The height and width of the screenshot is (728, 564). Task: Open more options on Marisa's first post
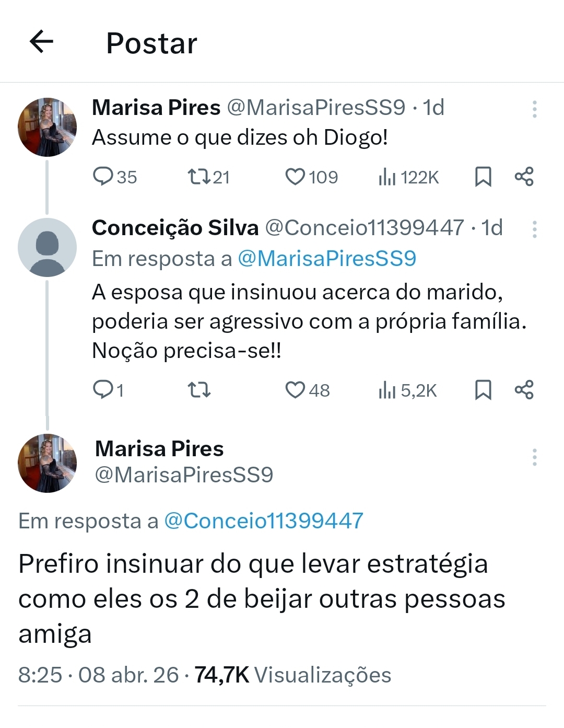tap(535, 108)
